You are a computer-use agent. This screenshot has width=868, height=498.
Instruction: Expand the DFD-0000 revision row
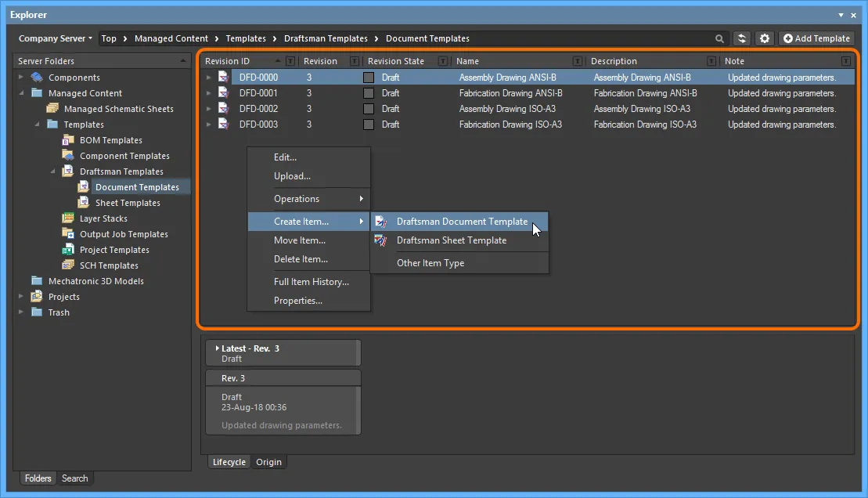click(x=209, y=78)
